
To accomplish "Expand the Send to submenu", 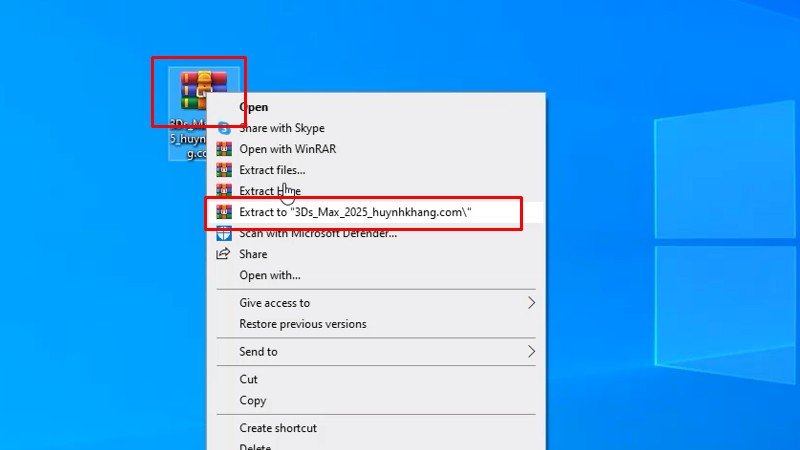I will pos(531,352).
